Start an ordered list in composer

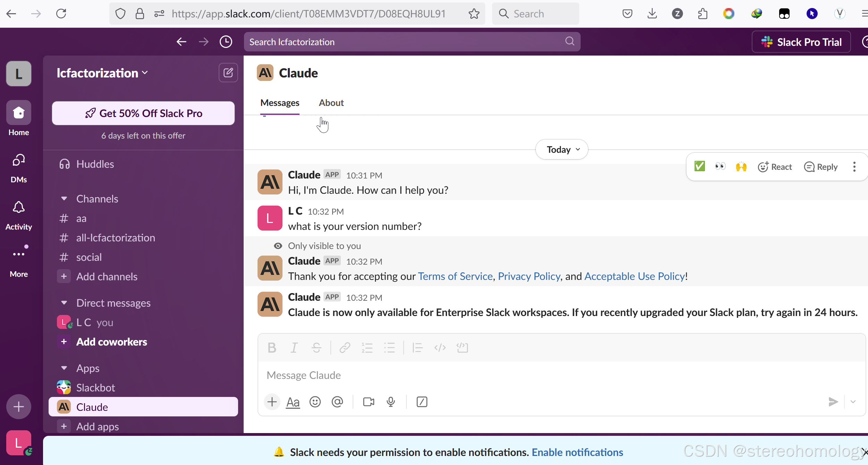(x=367, y=347)
